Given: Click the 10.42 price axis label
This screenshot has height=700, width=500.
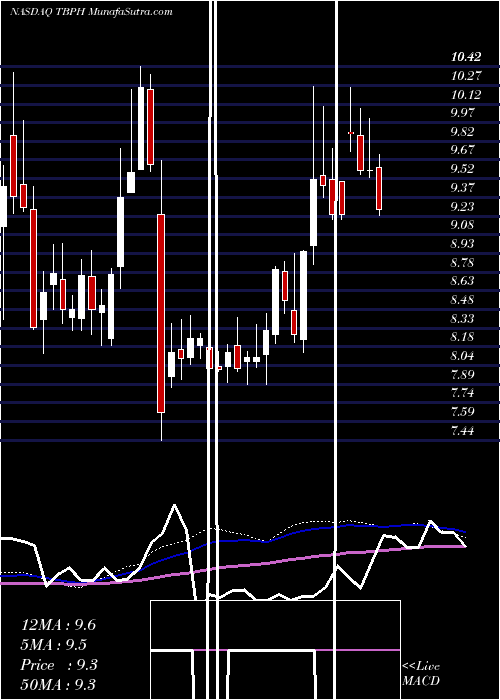Looking at the screenshot, I should coord(466,57).
